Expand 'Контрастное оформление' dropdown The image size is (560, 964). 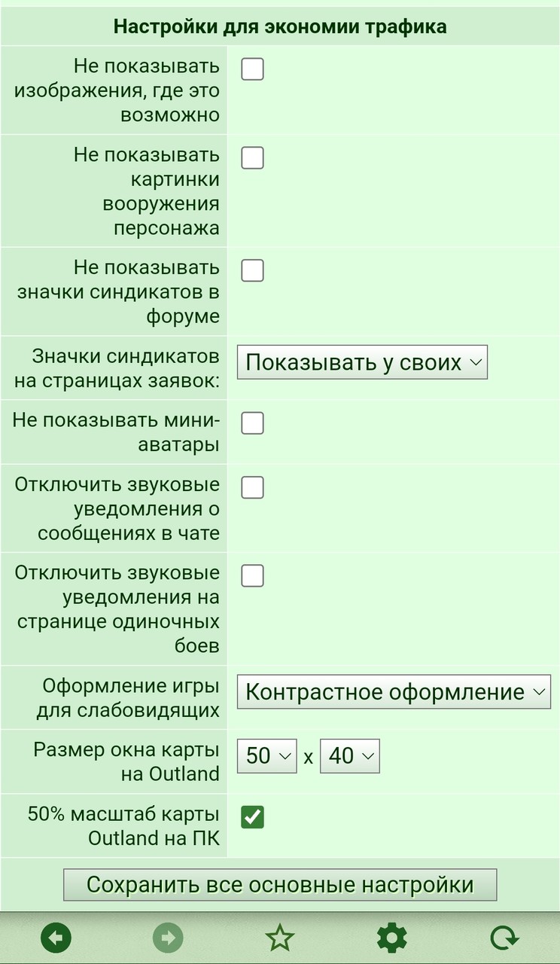click(394, 692)
